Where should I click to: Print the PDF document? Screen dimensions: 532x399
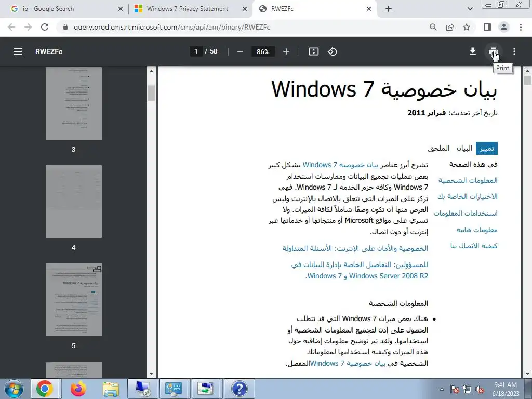coord(494,51)
